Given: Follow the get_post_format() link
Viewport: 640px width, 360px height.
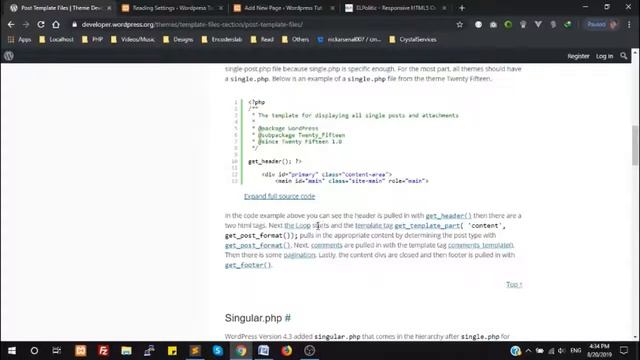Looking at the screenshot, I should point(257,245).
